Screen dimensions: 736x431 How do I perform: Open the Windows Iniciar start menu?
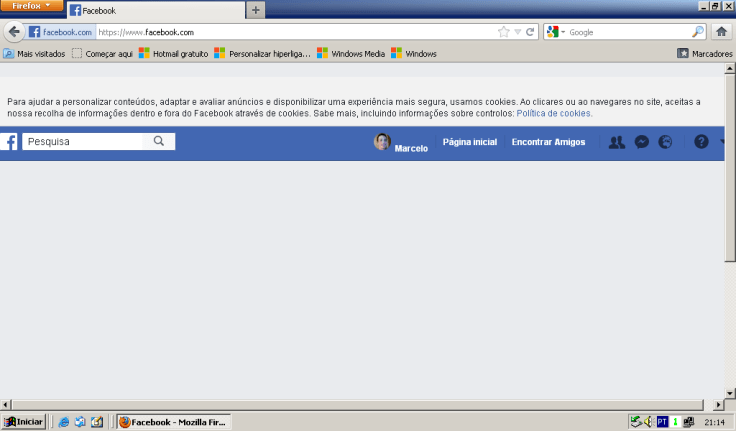coord(24,422)
